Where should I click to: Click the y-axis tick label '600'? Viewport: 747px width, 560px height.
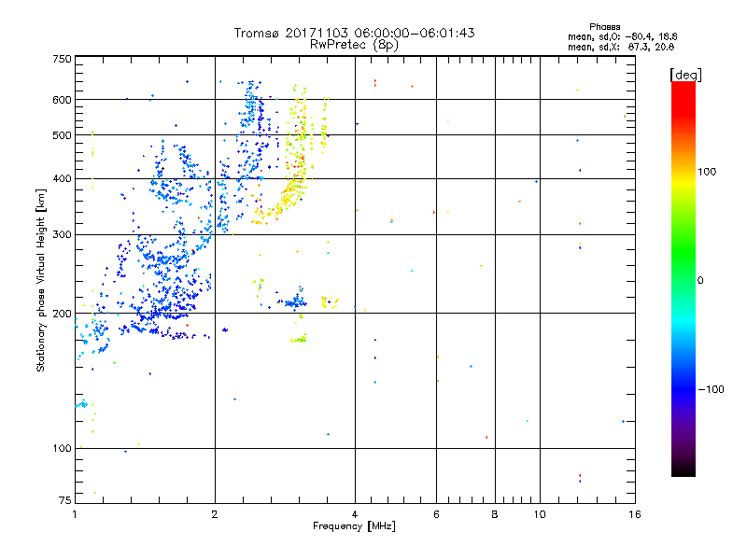[x=62, y=100]
